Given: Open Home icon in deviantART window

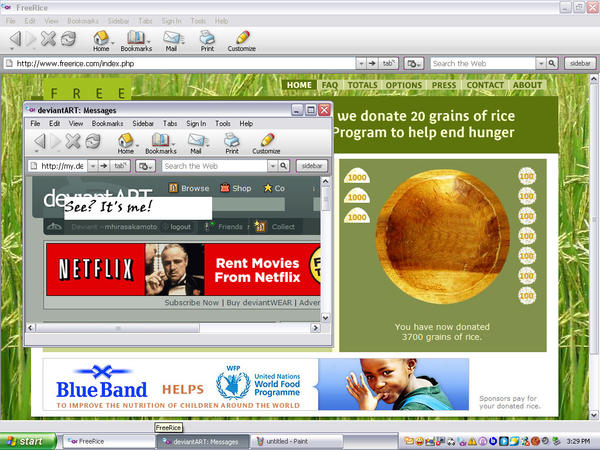Looking at the screenshot, I should click(125, 140).
